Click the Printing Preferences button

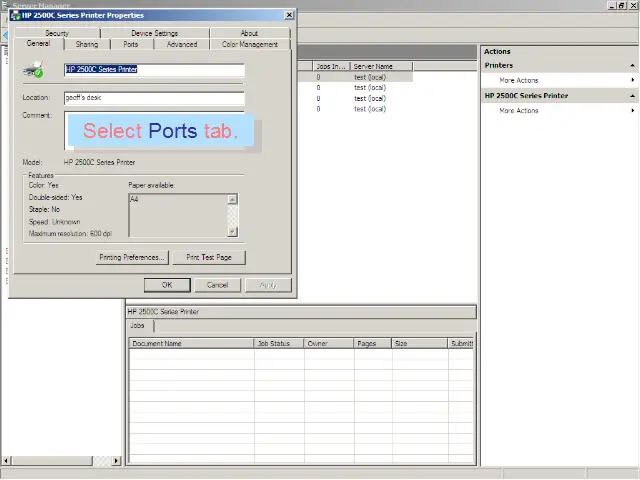click(132, 257)
